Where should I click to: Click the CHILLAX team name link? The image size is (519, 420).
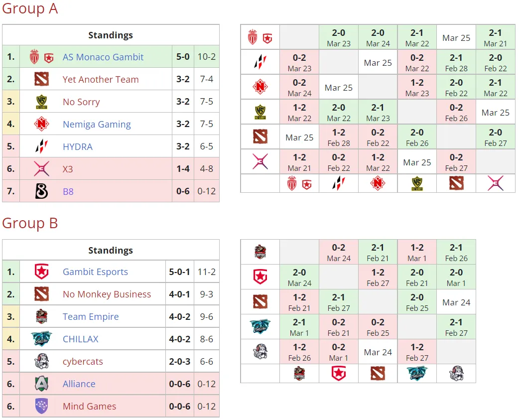pyautogui.click(x=80, y=339)
